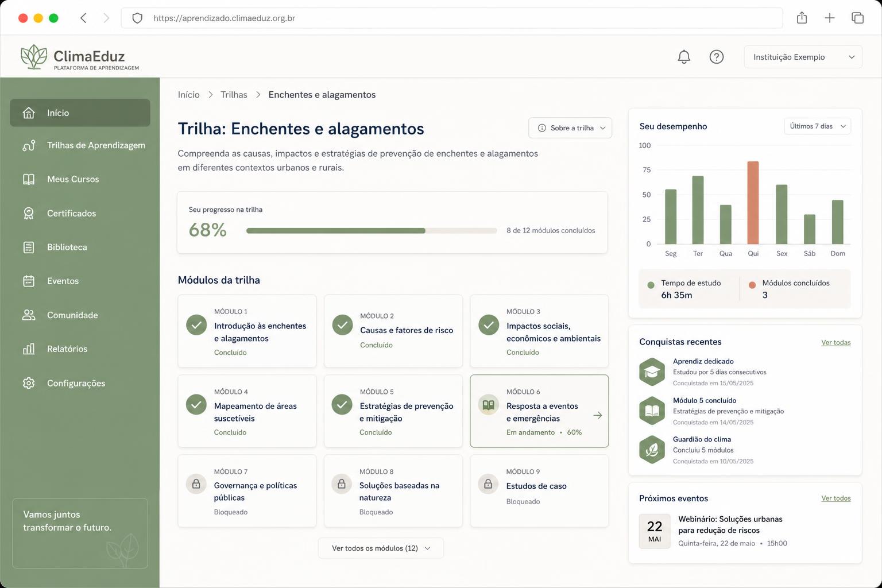Click the Trilhas de Aprendizagem route icon
The height and width of the screenshot is (588, 882).
pyautogui.click(x=29, y=146)
